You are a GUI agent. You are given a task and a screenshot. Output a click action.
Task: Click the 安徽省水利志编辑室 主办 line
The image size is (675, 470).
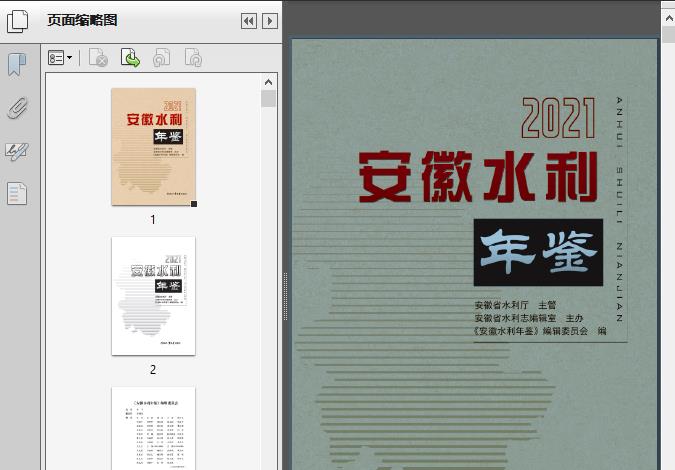click(529, 318)
